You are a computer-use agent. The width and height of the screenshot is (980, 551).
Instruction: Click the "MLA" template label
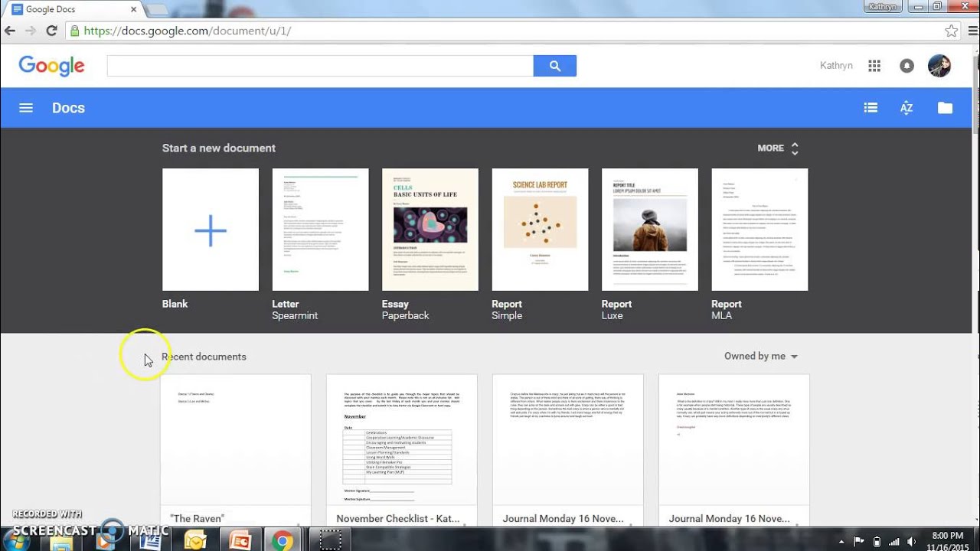point(721,315)
